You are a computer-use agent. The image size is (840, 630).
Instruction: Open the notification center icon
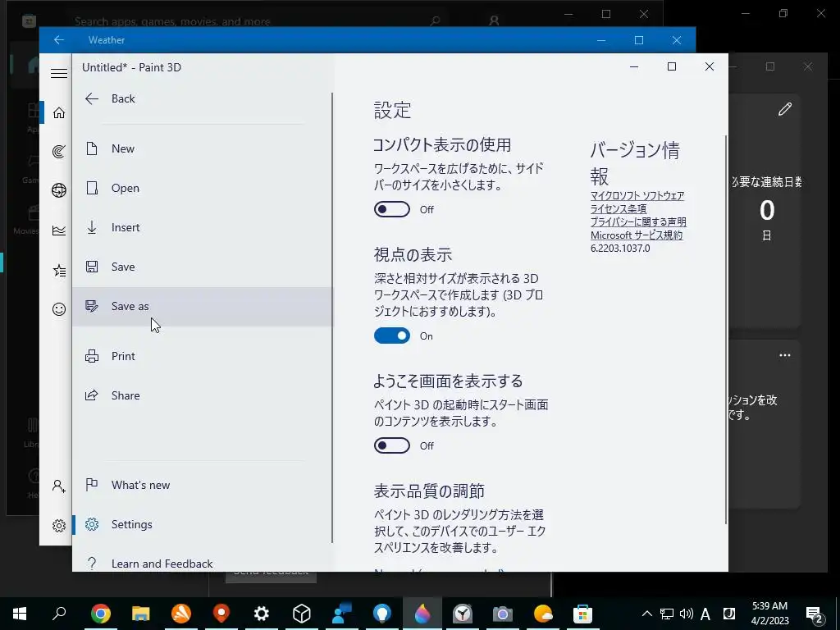[815, 614]
